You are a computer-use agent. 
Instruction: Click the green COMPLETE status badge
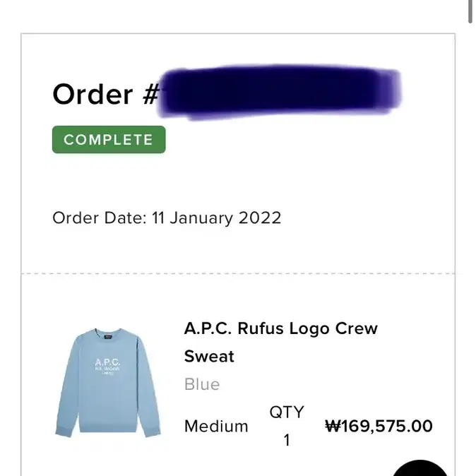click(109, 140)
